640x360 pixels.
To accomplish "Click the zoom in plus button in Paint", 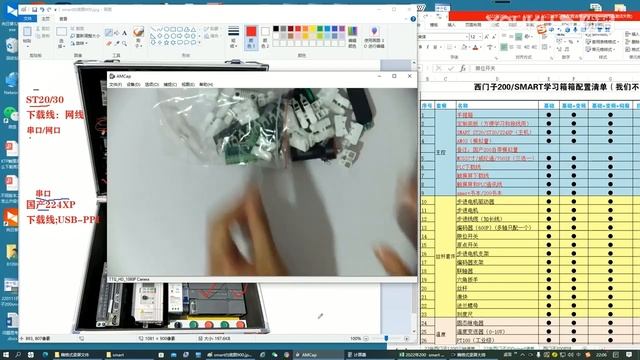I will [x=406, y=339].
